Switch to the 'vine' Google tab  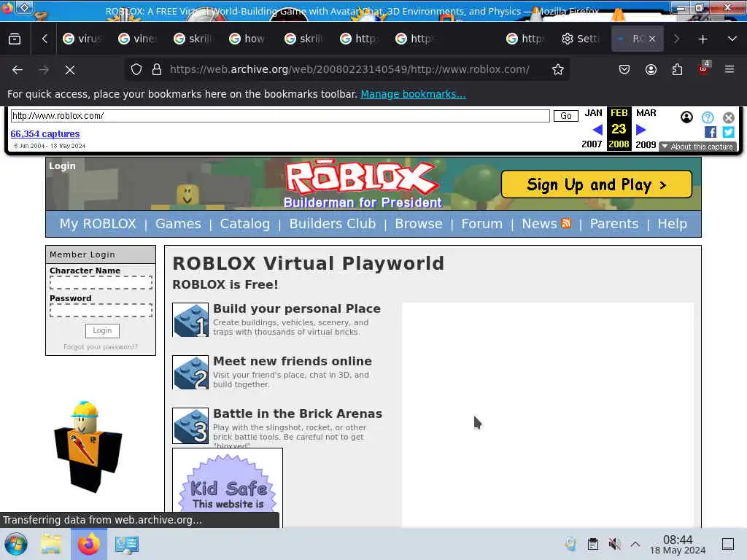point(137,39)
